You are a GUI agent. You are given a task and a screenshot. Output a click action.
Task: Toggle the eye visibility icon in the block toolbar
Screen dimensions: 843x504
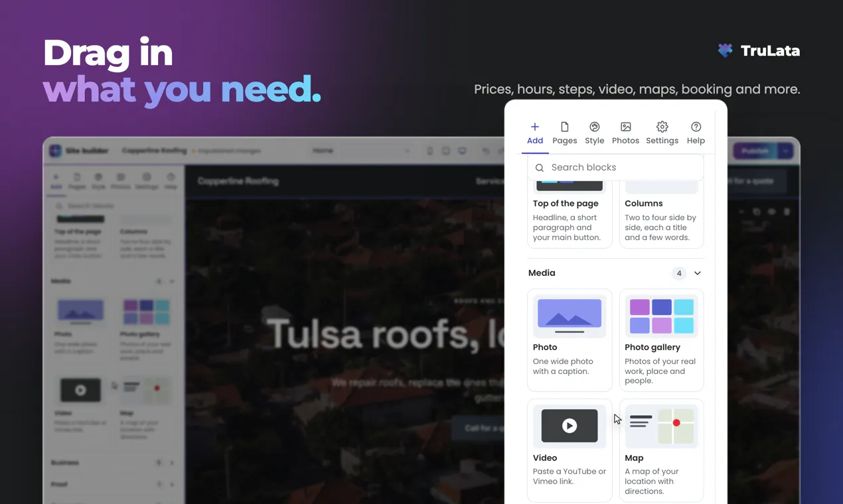[x=771, y=212]
